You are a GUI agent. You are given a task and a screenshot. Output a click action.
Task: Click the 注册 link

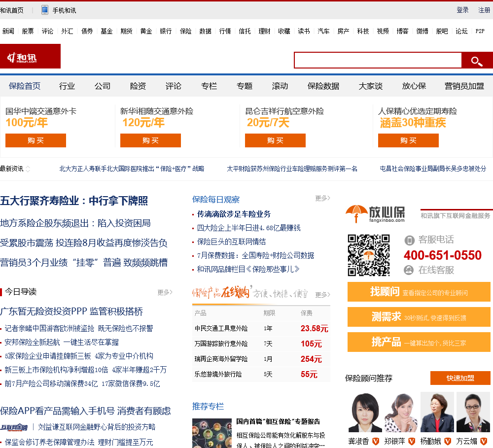[x=484, y=10]
